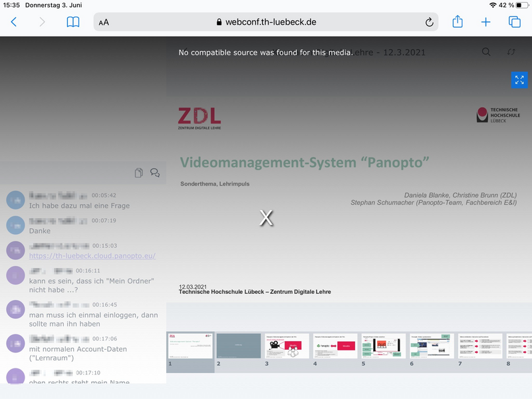Image resolution: width=532 pixels, height=399 pixels.
Task: Click the swap content icon beside search
Action: [x=511, y=52]
